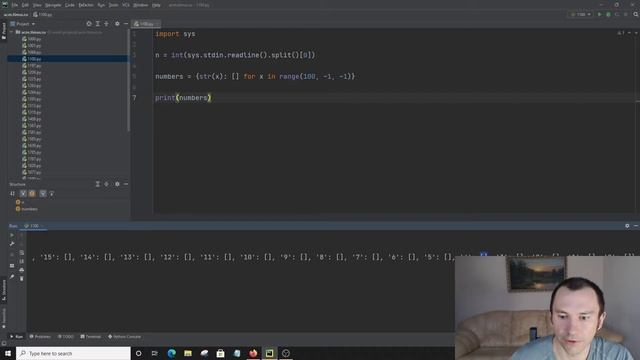Open the Project view type dropdown
Screen dimensions: 640x360
point(23,24)
